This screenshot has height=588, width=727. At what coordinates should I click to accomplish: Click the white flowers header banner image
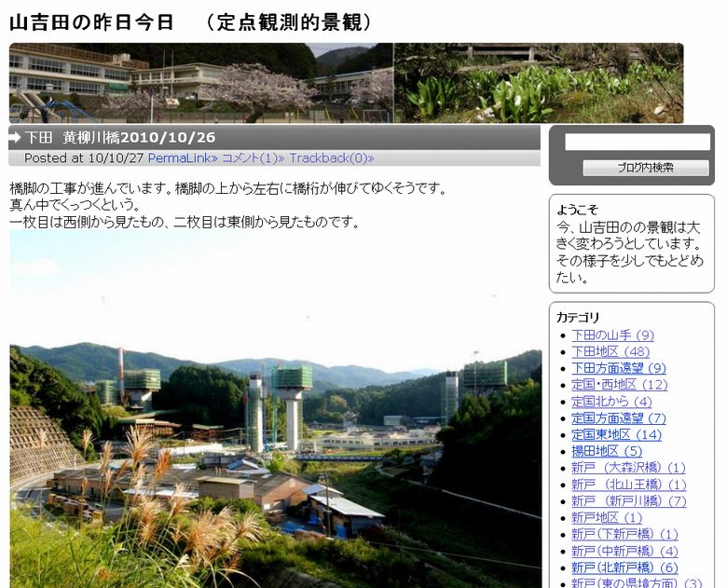point(539,83)
